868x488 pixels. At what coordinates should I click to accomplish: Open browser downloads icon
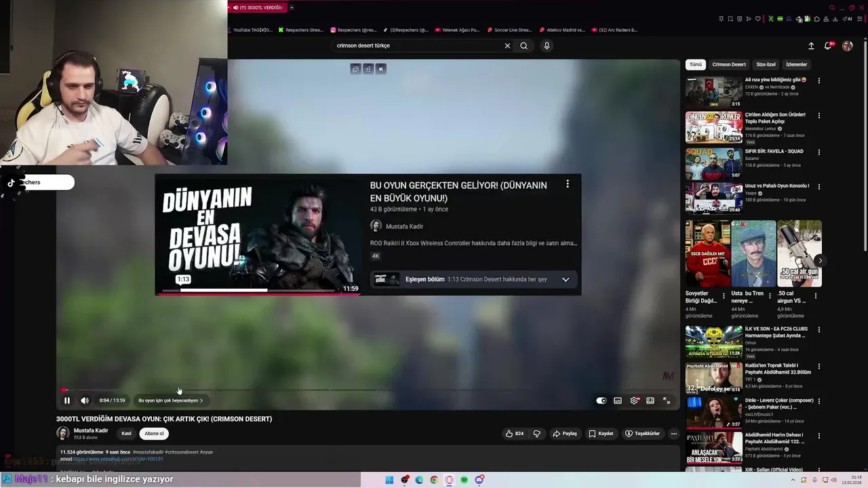point(835,19)
